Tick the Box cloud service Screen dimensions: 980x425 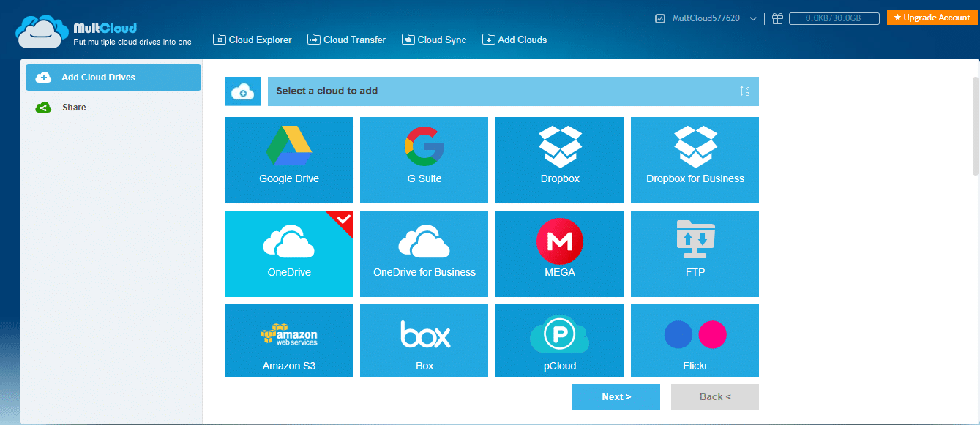point(424,340)
